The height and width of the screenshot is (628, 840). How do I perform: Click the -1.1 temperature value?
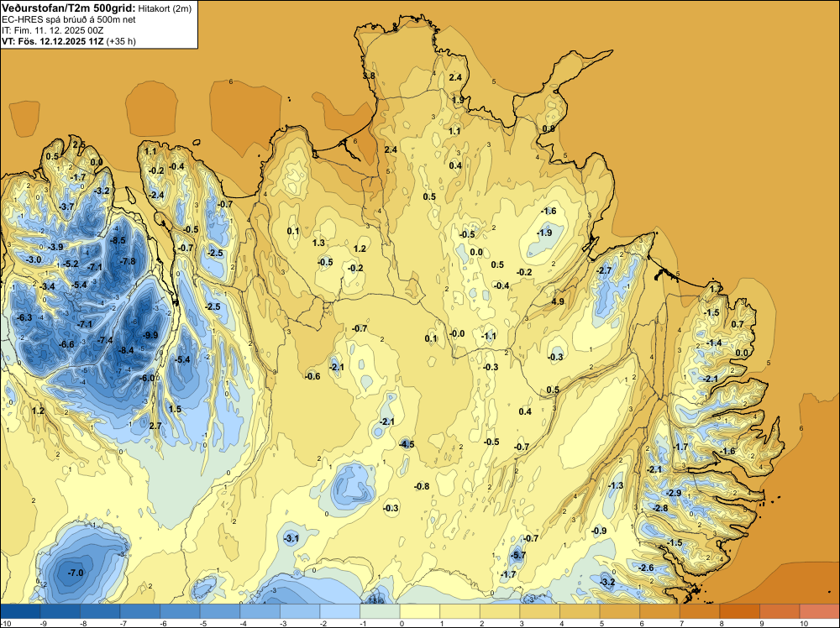coord(489,336)
